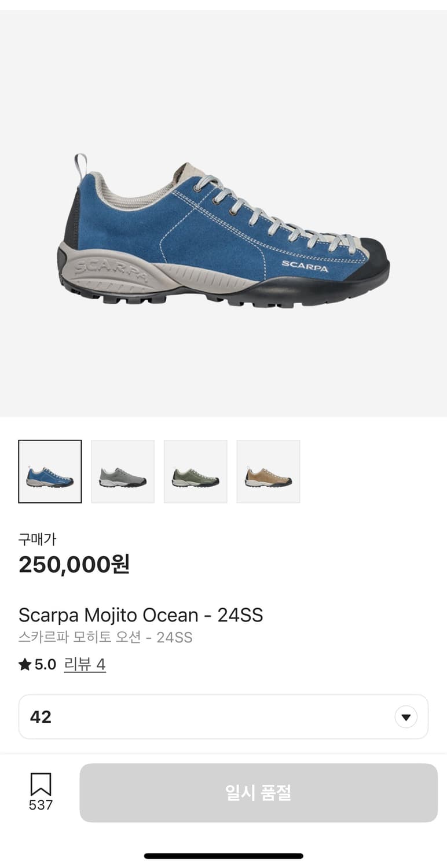Choose the tan brown shoe thumbnail
The width and height of the screenshot is (447, 868).
[269, 472]
